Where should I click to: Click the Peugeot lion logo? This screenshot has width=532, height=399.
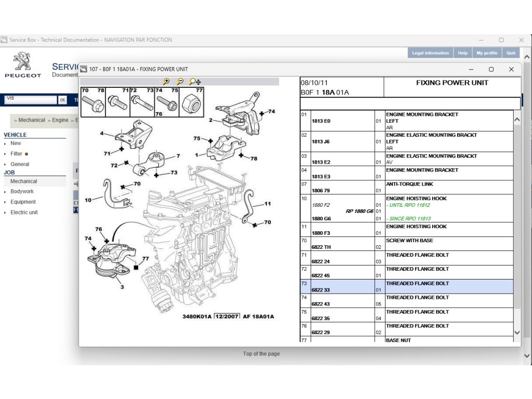22,61
